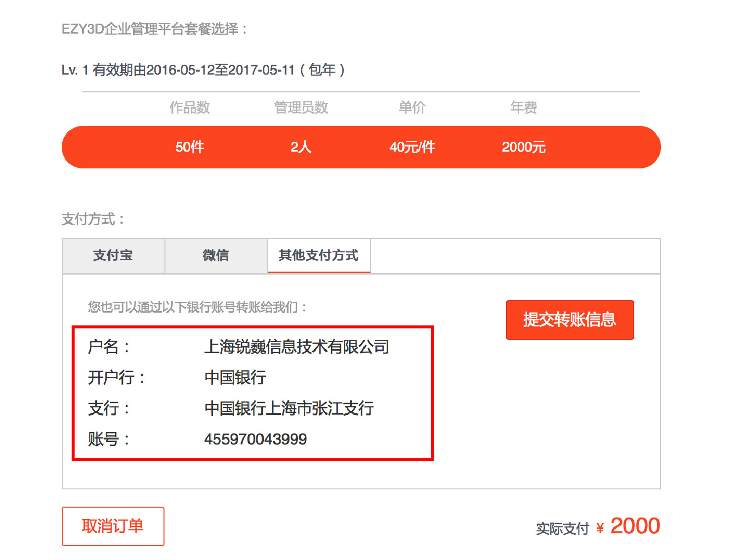Click the 作品数 column header
The image size is (741, 560).
pos(190,107)
